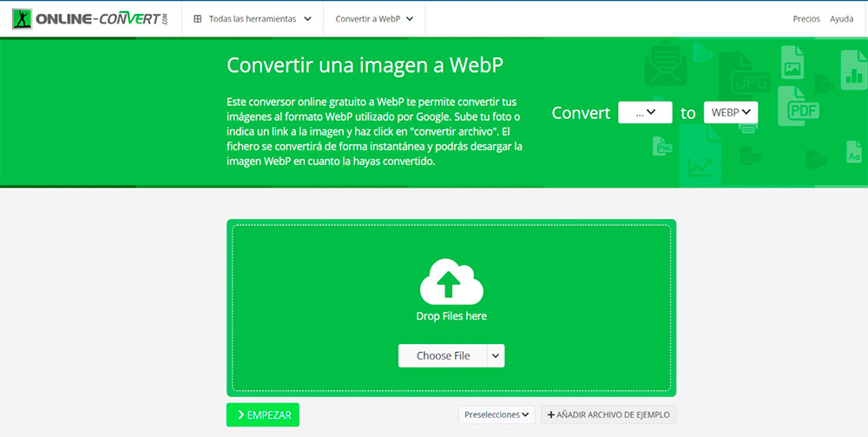The image size is (868, 437).
Task: Open the Preselecciones dropdown
Action: (x=497, y=415)
